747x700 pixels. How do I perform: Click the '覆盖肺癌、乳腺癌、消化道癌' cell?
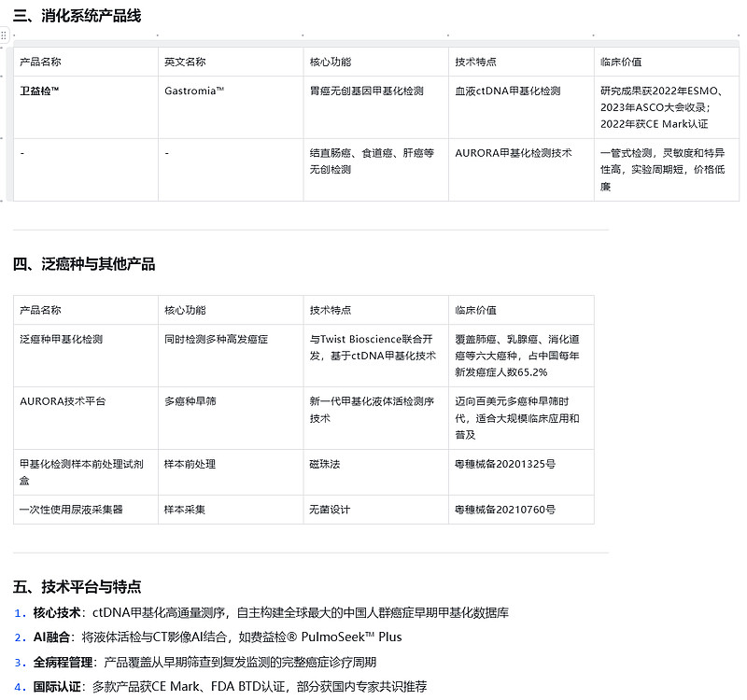[521, 356]
